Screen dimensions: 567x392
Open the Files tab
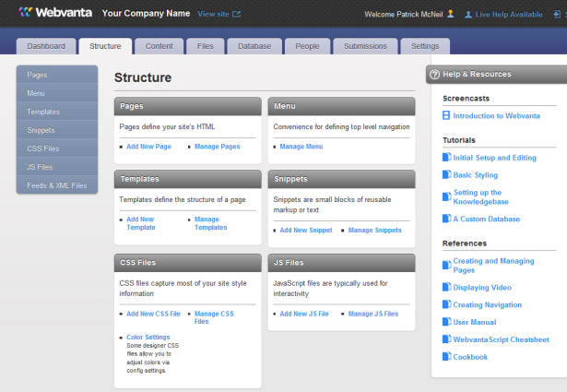tap(205, 46)
